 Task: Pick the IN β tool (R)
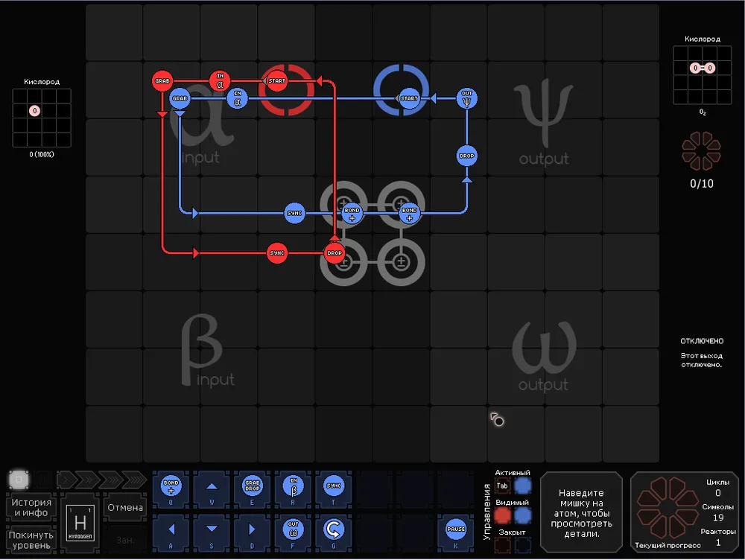(293, 489)
